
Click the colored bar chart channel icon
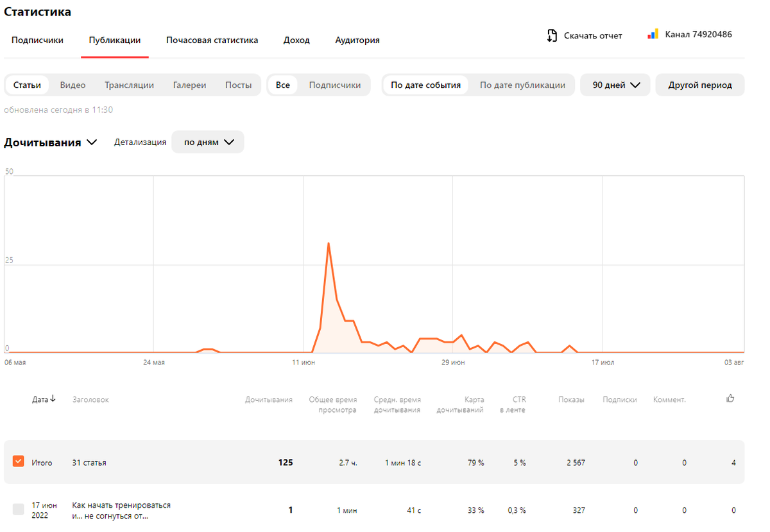[653, 34]
